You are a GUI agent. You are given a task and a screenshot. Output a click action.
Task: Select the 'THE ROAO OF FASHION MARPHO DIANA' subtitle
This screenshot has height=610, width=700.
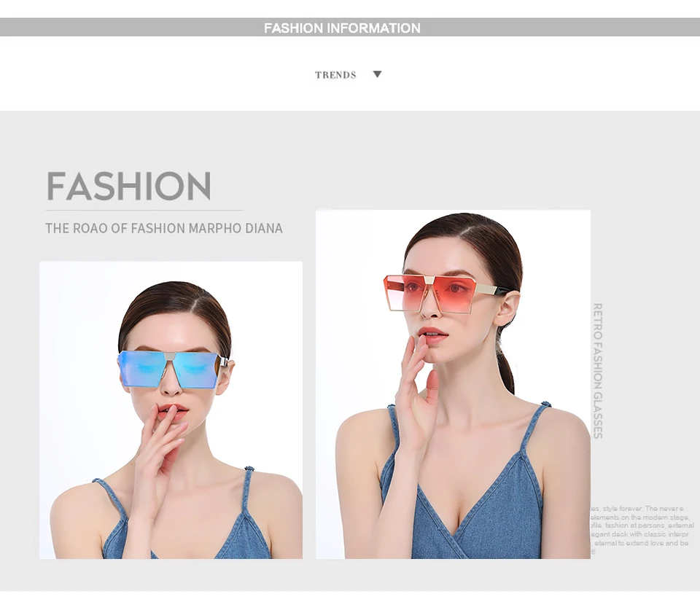(x=164, y=228)
